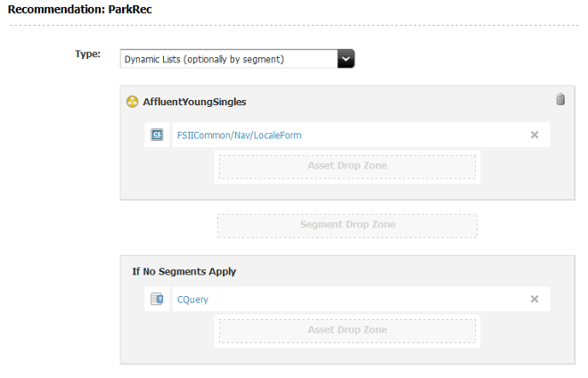The height and width of the screenshot is (378, 588).
Task: Open the CQuery link
Action: point(192,300)
